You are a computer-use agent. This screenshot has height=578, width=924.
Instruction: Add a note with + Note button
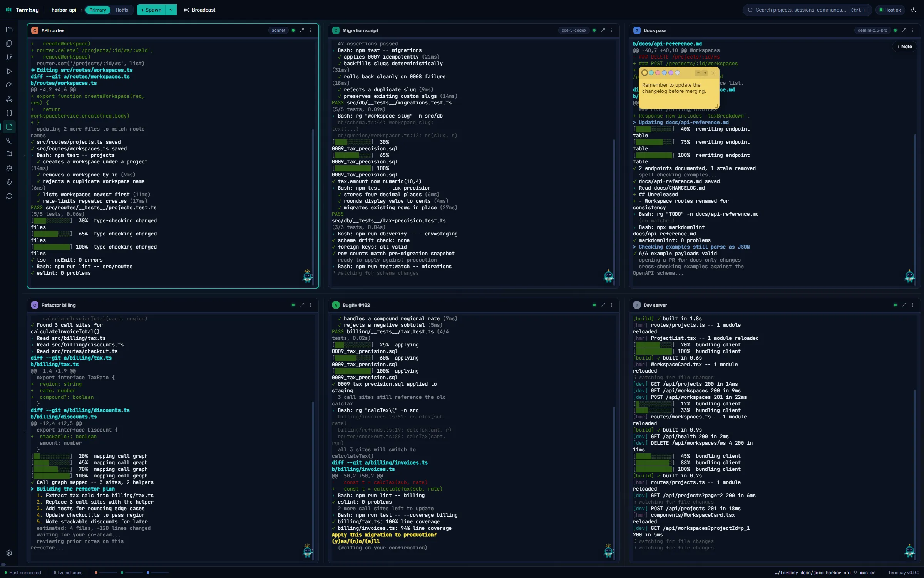pyautogui.click(x=904, y=47)
